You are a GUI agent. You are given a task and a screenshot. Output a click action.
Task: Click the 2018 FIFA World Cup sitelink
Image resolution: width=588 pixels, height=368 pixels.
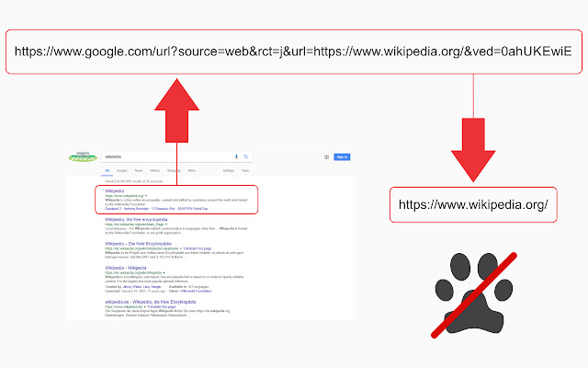tap(193, 209)
